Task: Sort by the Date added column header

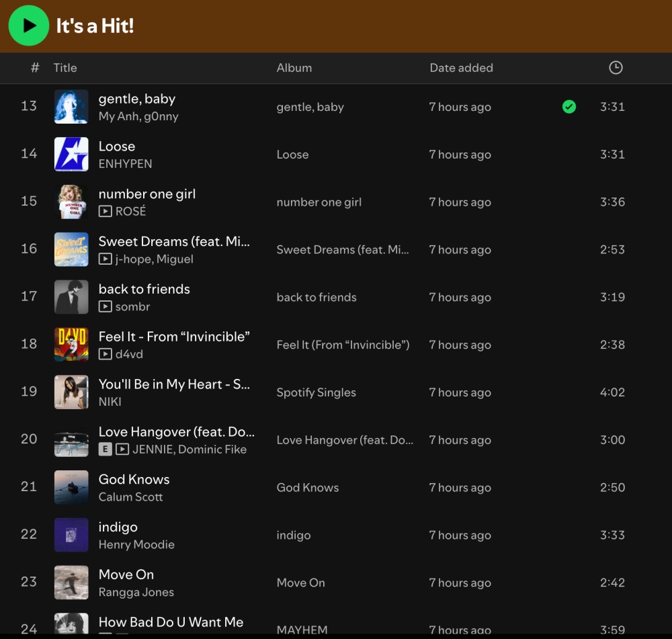Action: coord(461,68)
